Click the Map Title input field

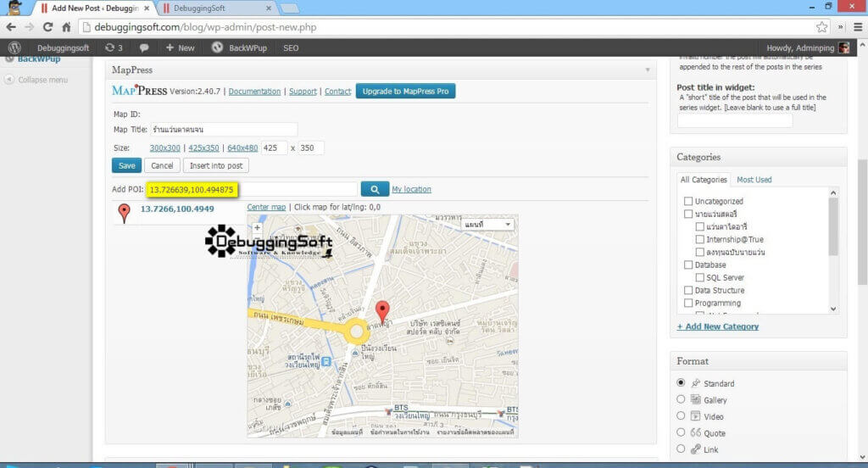224,129
